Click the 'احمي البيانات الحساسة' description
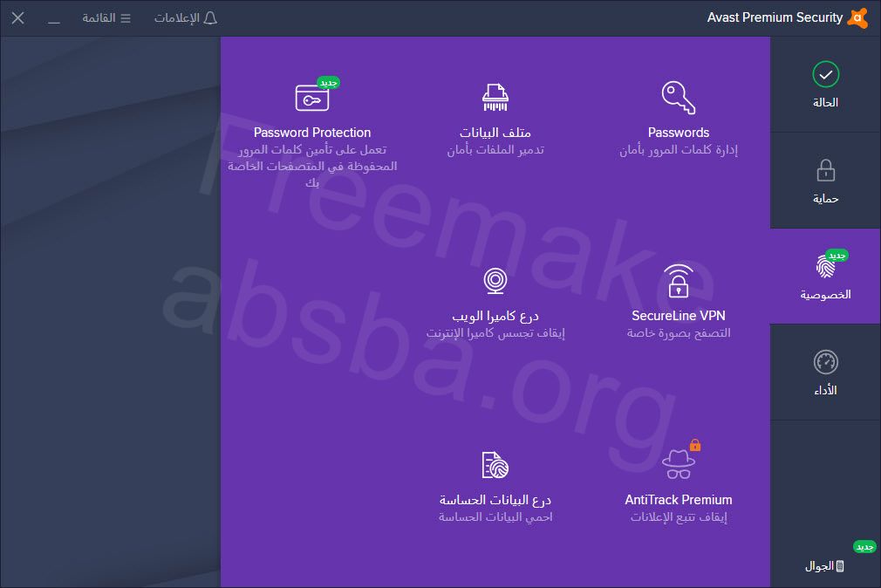 (x=495, y=516)
